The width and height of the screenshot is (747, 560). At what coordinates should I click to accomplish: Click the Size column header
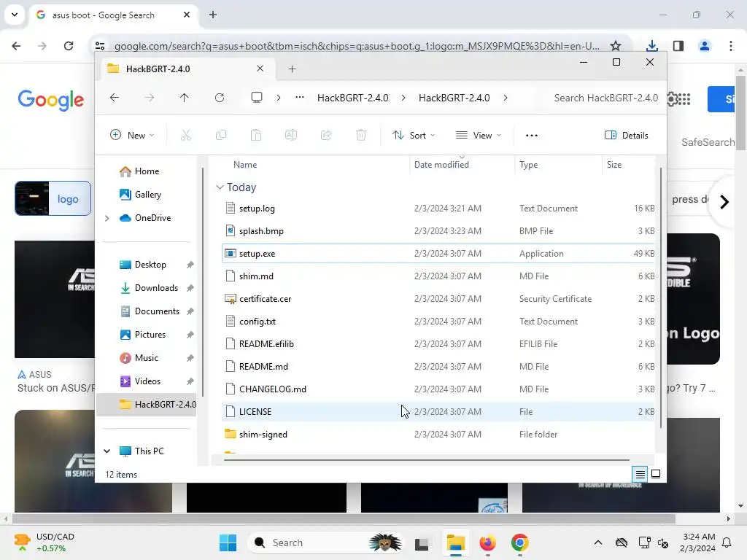614,164
